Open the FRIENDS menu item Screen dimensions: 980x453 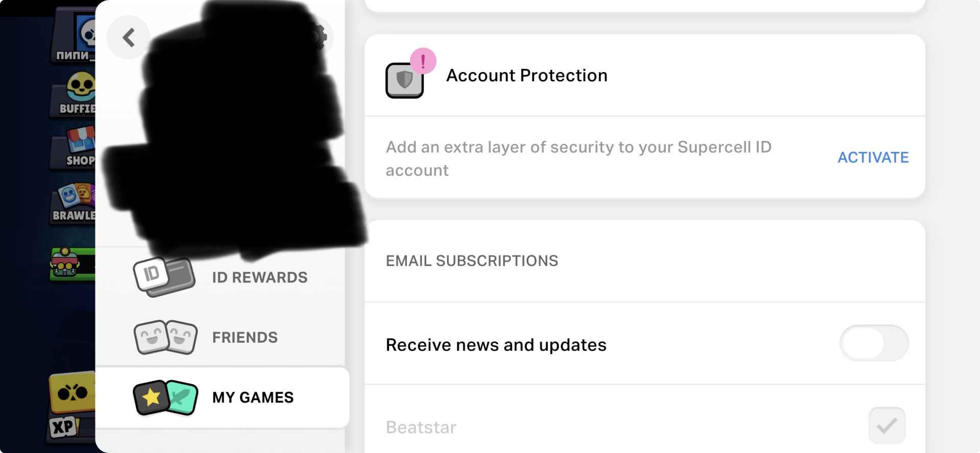pos(244,338)
